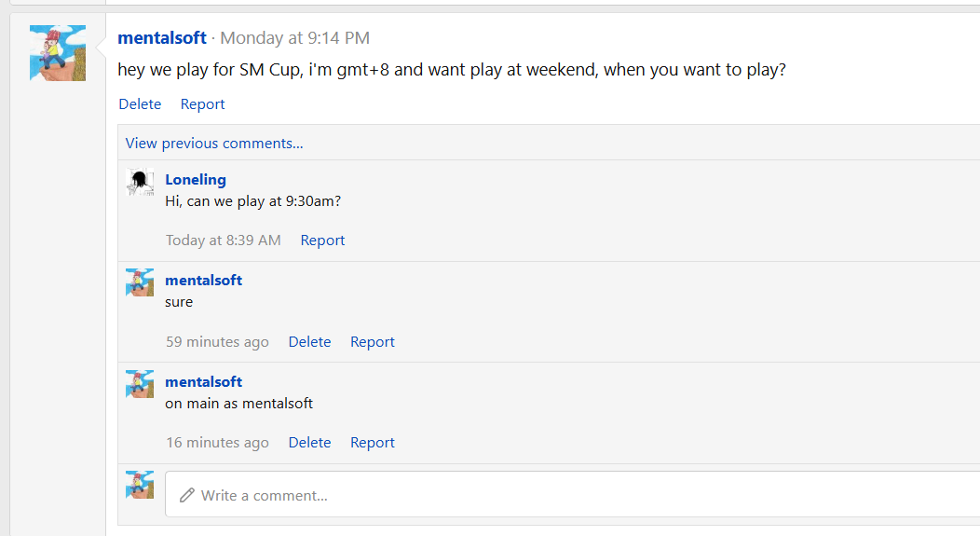Focus the Write a comment field

coord(573,494)
